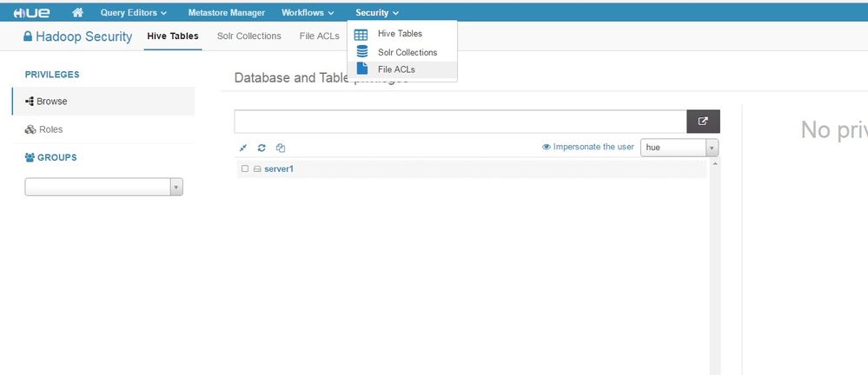This screenshot has height=375, width=868.
Task: Click the GROUPS section header
Action: click(x=57, y=158)
